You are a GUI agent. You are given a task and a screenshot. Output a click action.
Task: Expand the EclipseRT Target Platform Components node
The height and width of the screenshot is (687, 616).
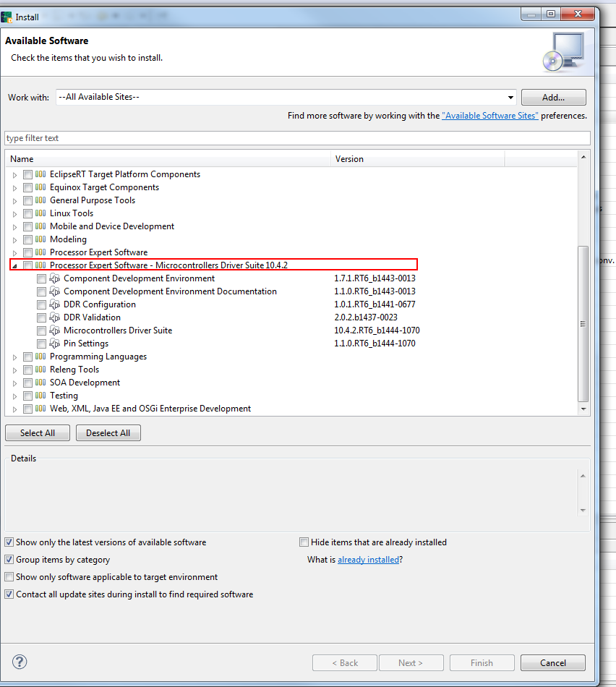point(15,175)
